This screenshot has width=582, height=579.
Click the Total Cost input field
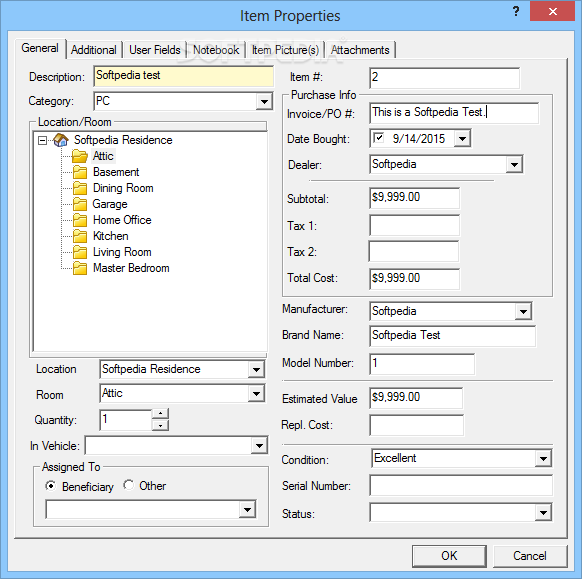[x=414, y=279]
